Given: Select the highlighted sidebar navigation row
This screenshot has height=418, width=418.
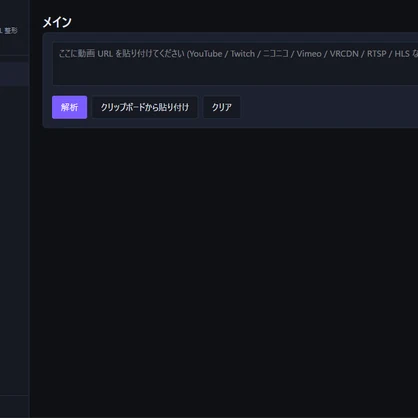Looking at the screenshot, I should coord(14,74).
